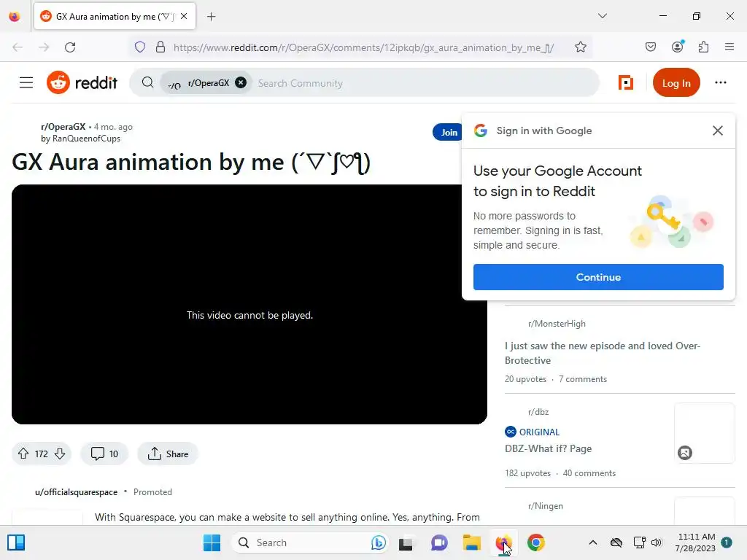The height and width of the screenshot is (560, 747).
Task: Open the extensions puzzle icon
Action: pyautogui.click(x=703, y=47)
